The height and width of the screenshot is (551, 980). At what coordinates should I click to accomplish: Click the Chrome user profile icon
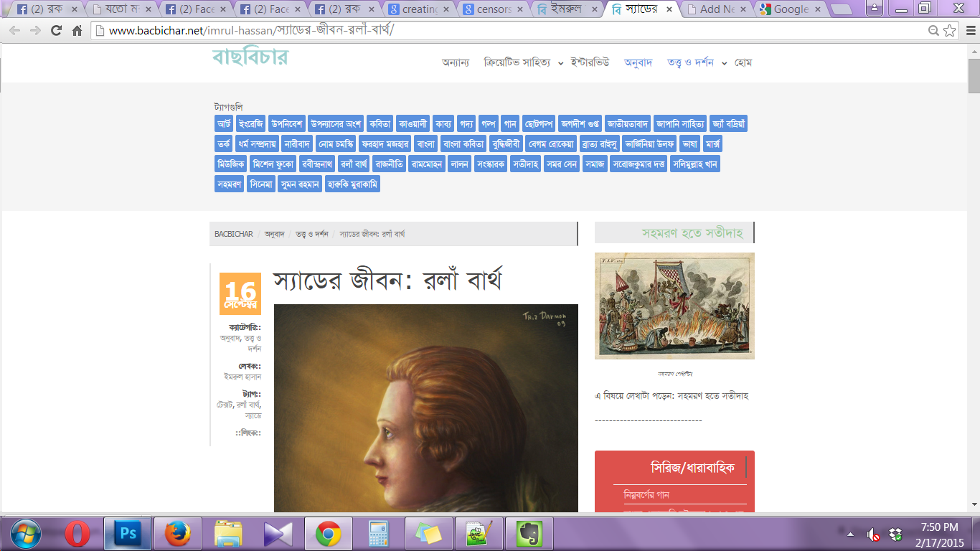(x=875, y=8)
